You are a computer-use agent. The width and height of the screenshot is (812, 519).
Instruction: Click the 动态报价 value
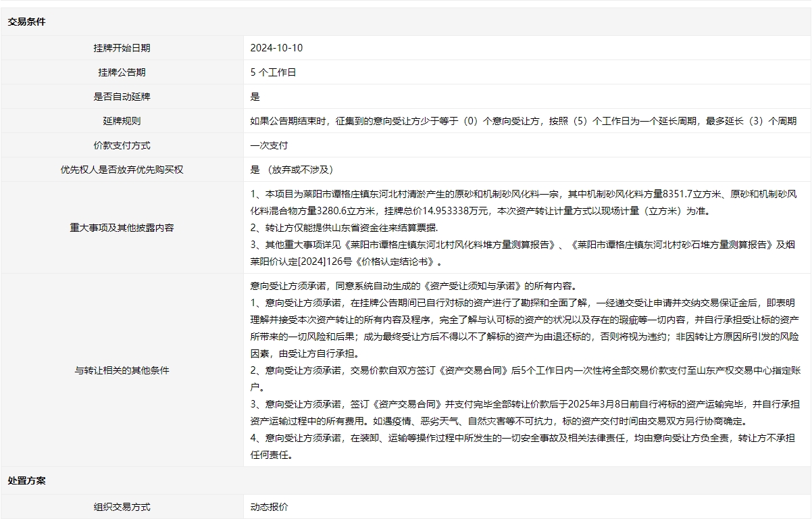click(269, 507)
